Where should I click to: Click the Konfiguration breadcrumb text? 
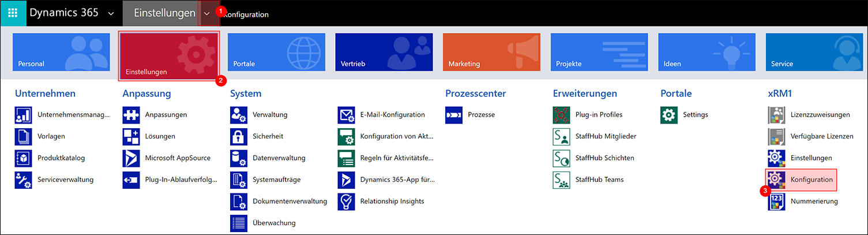[x=246, y=14]
